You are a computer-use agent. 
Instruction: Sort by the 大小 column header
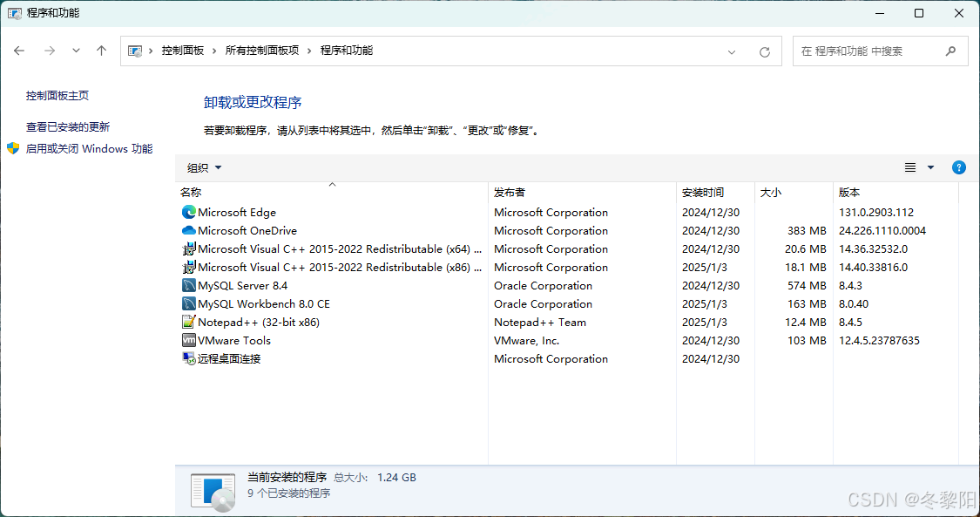(794, 192)
